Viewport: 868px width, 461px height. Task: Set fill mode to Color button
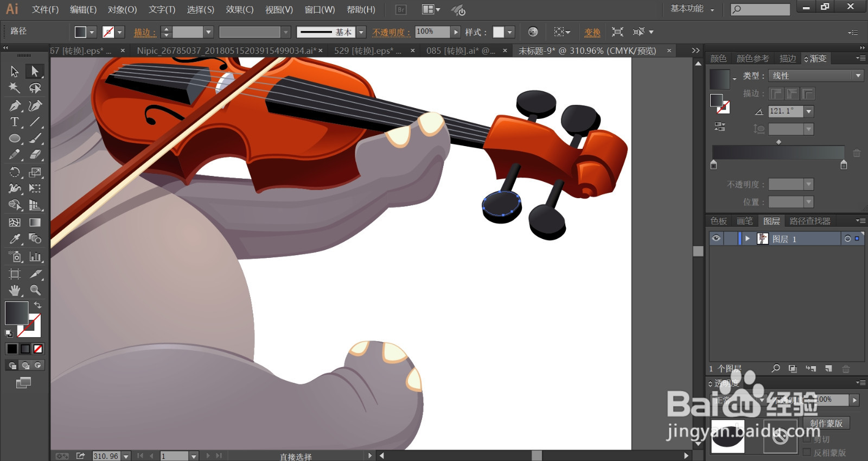(12, 349)
